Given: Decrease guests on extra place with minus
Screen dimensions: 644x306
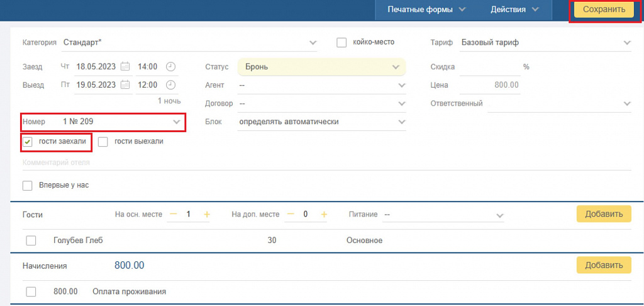Looking at the screenshot, I should pyautogui.click(x=291, y=214).
